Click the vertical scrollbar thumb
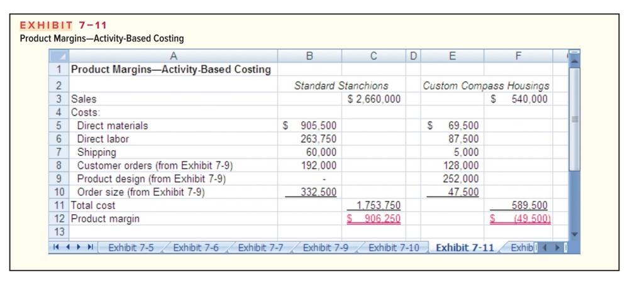Screen dimensions: 644x292 (575, 119)
